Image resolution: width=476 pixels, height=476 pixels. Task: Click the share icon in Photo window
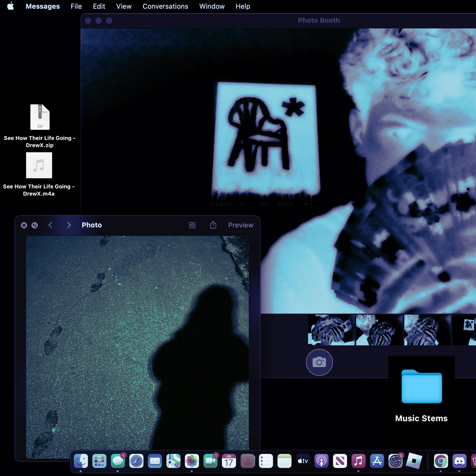coord(213,225)
